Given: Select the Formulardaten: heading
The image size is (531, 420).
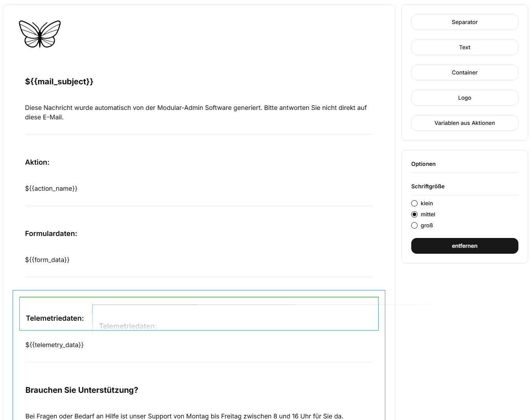Looking at the screenshot, I should (51, 234).
